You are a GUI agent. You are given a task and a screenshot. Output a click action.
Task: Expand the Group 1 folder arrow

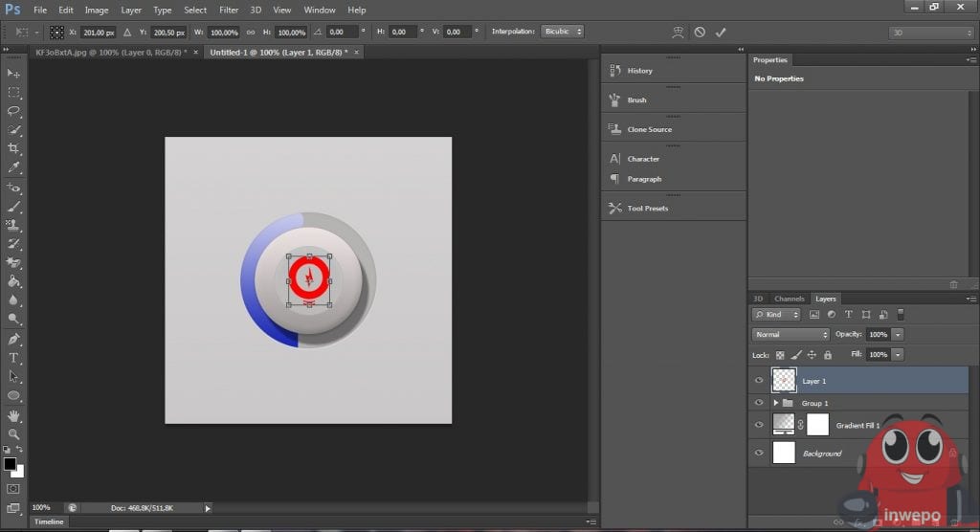click(775, 403)
